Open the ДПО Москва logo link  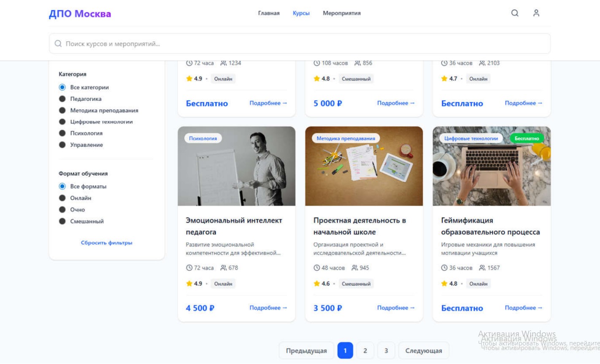(x=80, y=13)
